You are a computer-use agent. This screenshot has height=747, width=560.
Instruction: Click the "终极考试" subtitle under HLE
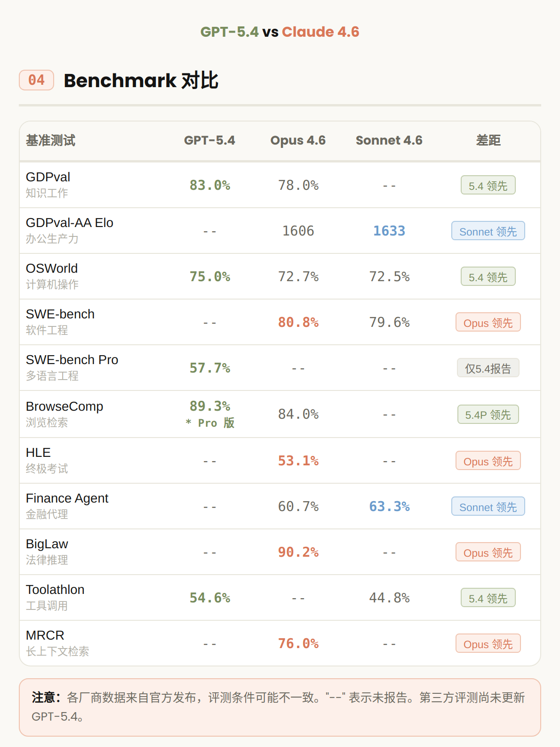click(47, 469)
